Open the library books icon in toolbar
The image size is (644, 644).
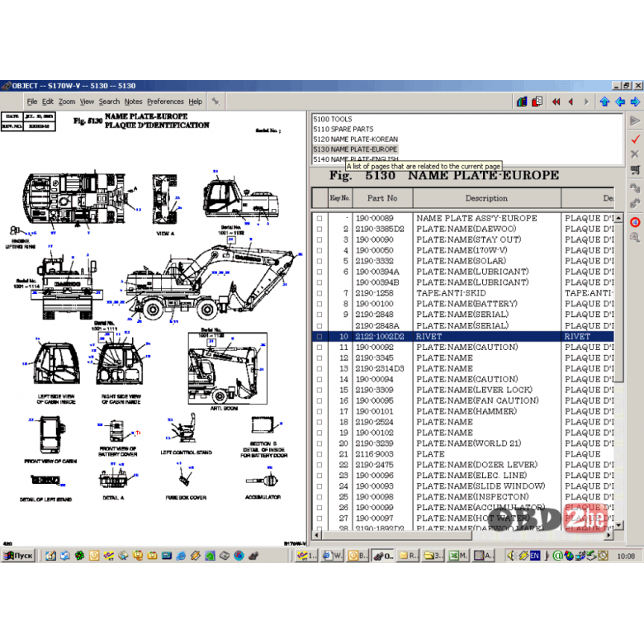click(522, 102)
